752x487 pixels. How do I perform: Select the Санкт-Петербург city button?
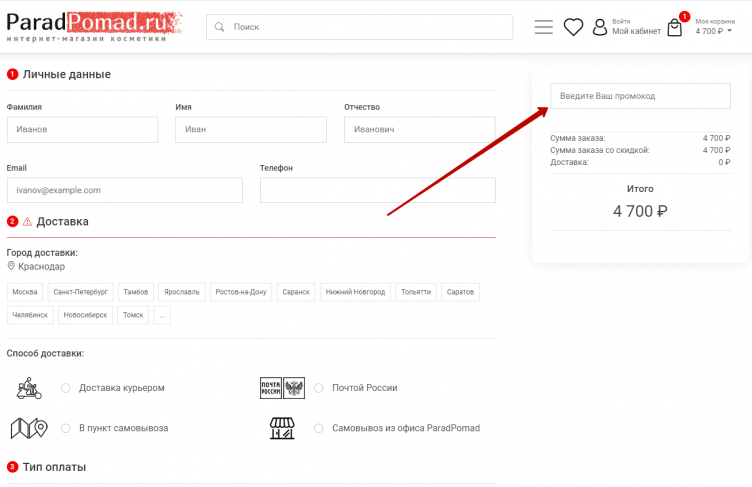point(79,292)
